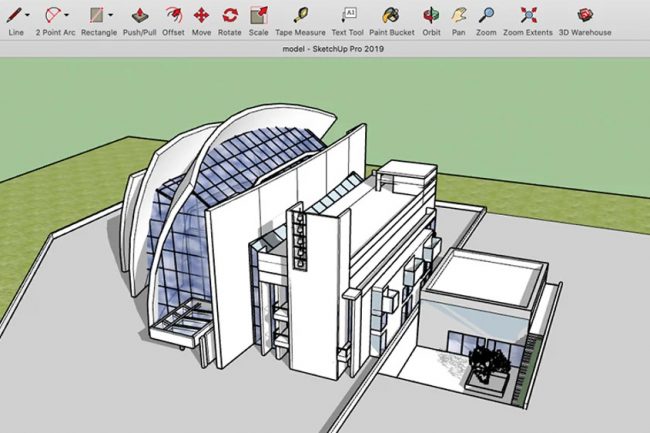Switch to the Pan hand tool
Screen dimensions: 650x433
coord(458,14)
